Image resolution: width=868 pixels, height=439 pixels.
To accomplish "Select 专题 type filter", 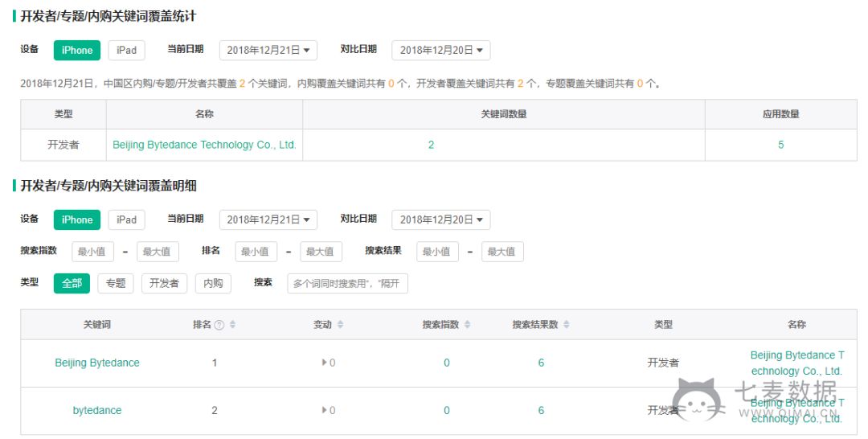I will pos(116,284).
